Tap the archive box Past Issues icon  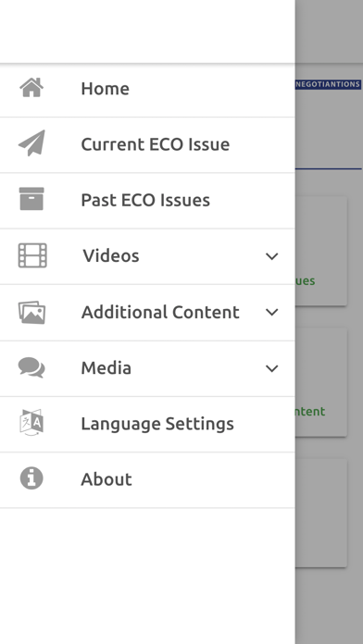pyautogui.click(x=31, y=199)
